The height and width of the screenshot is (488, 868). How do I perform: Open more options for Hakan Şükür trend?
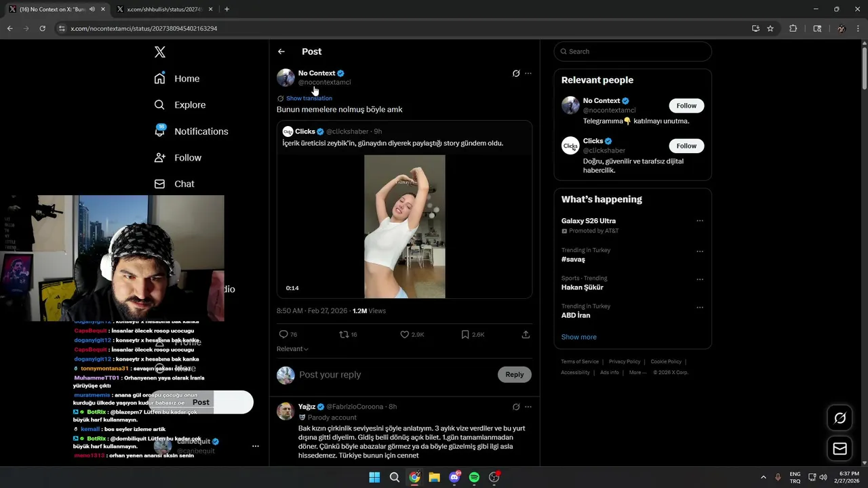pos(700,279)
